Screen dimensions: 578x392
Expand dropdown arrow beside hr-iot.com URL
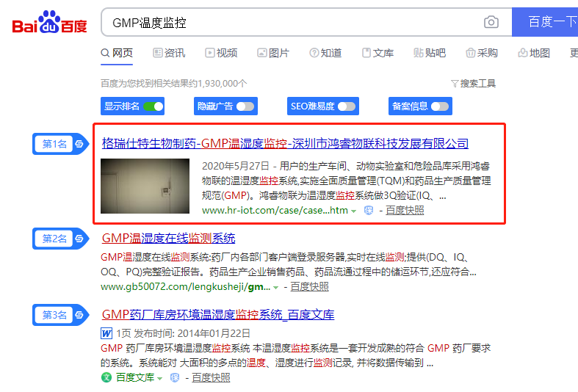353,211
